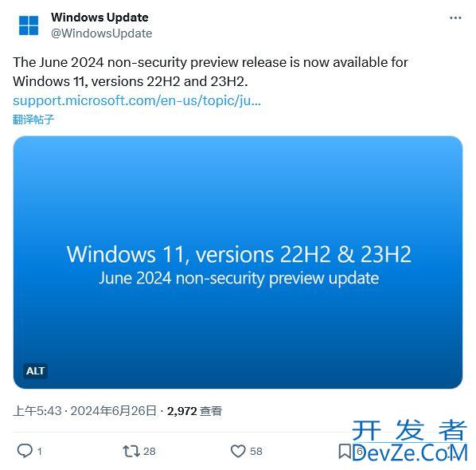
Task: Click the 上午5:43 · 2024年6月26日 timestamp
Action: coord(84,411)
